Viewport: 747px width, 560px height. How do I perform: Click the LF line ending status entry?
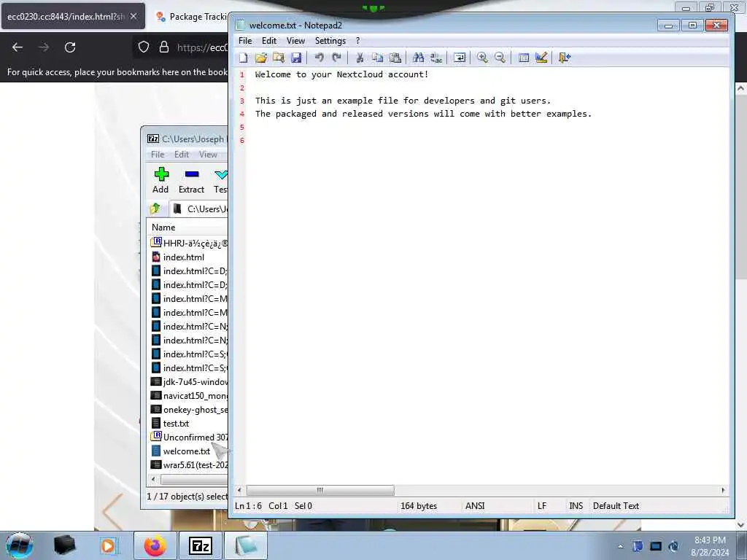542,506
